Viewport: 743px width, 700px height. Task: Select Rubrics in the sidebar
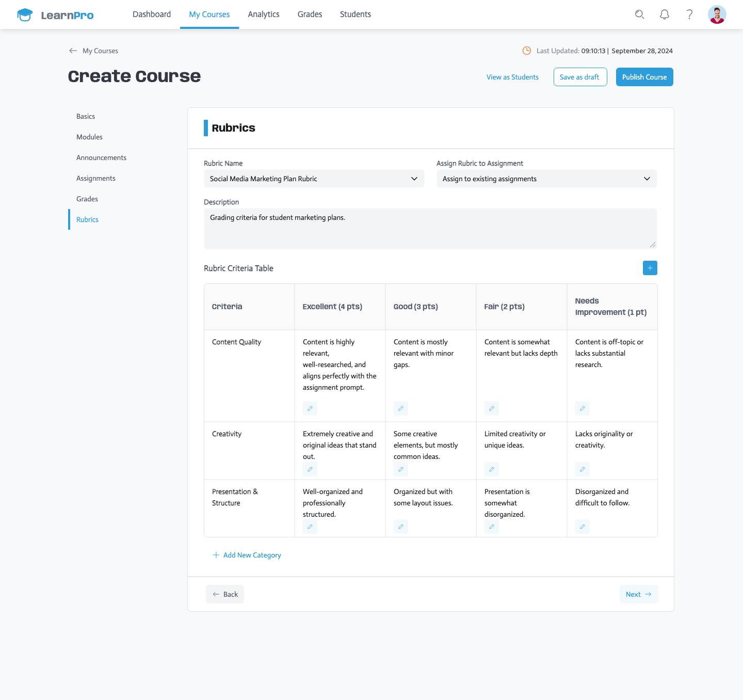[87, 219]
